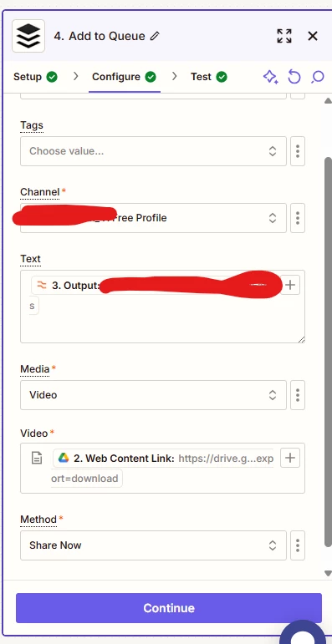Open the Method dropdown showing Share Now
Viewport: 332px width, 644px height.
[153, 545]
